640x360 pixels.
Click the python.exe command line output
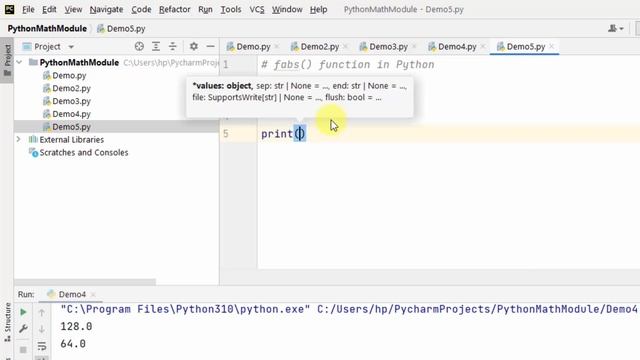coord(349,309)
